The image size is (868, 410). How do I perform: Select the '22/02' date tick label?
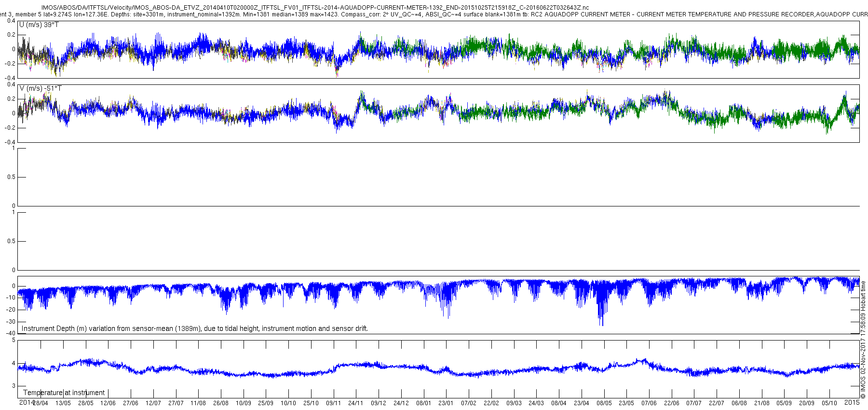(x=491, y=403)
